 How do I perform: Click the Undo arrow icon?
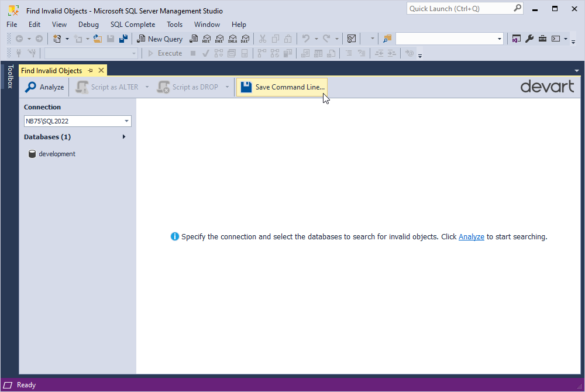pos(306,39)
